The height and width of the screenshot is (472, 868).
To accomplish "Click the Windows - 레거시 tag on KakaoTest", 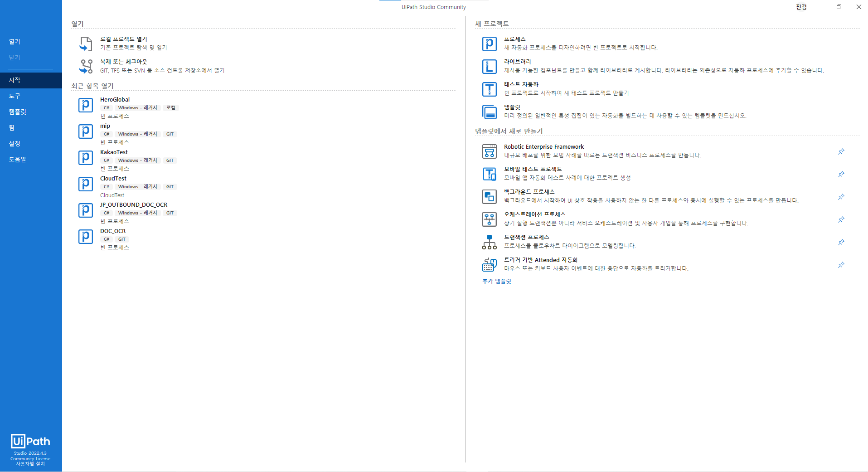I will 138,161.
